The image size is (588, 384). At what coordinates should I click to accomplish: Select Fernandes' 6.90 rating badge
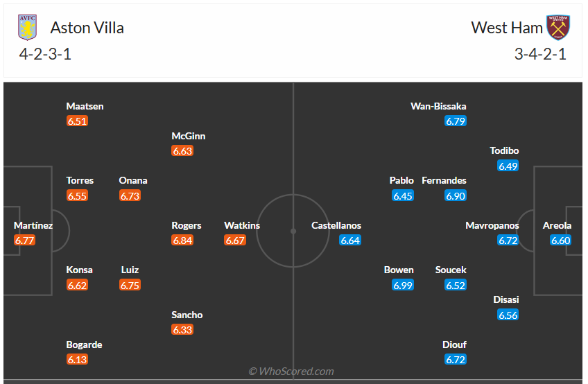(x=456, y=195)
